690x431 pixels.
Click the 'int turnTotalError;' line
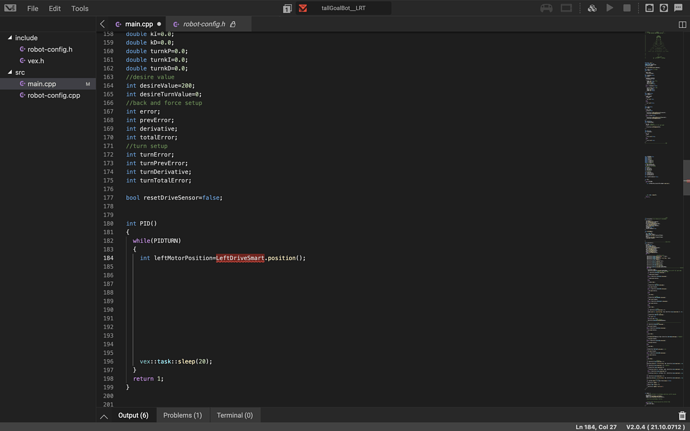coord(158,181)
